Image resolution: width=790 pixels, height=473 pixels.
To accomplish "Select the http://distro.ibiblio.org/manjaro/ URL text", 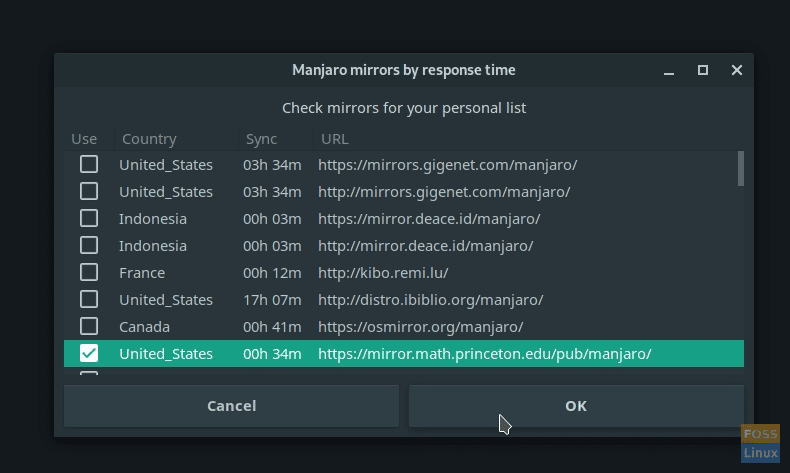I will click(430, 300).
